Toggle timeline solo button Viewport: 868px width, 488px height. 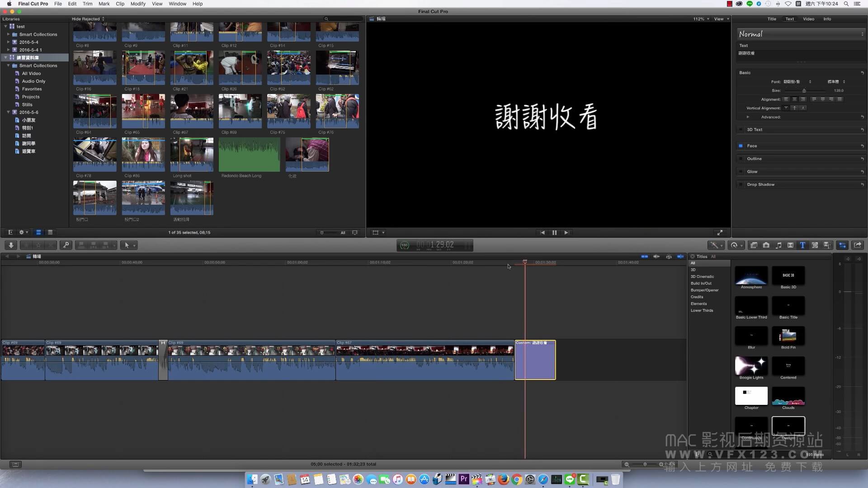click(x=669, y=256)
